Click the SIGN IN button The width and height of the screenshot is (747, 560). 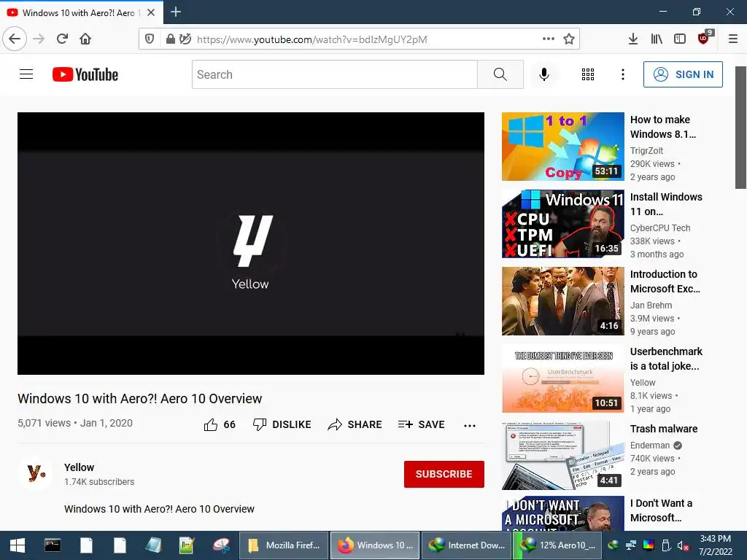click(x=683, y=74)
